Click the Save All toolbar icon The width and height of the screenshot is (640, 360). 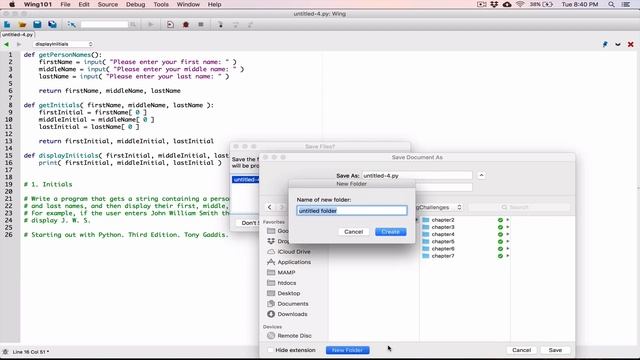[52, 24]
